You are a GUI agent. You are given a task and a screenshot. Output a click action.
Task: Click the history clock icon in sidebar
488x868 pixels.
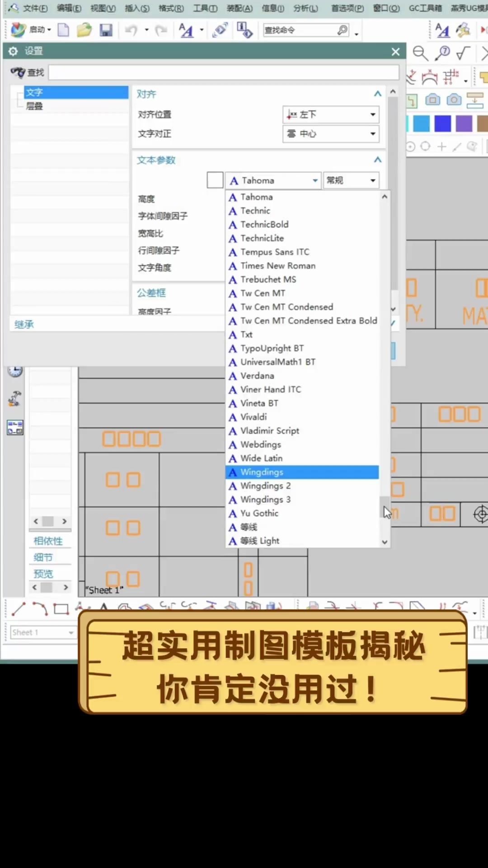click(15, 371)
